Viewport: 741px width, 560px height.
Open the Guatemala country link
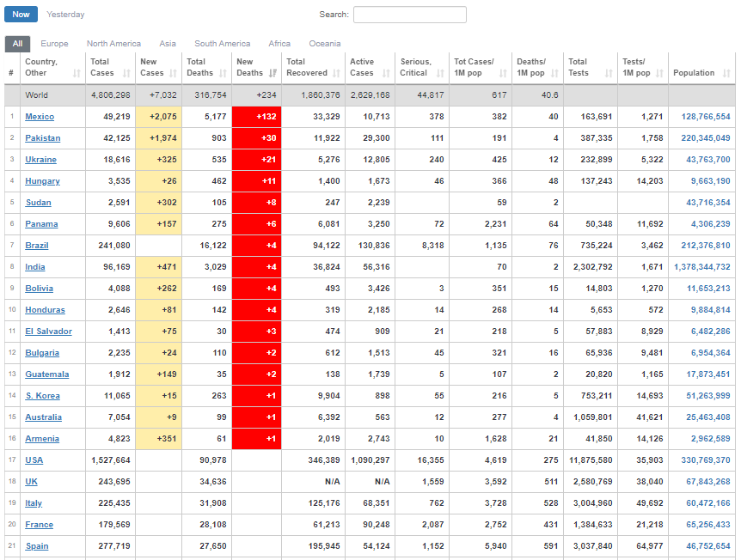click(x=46, y=374)
